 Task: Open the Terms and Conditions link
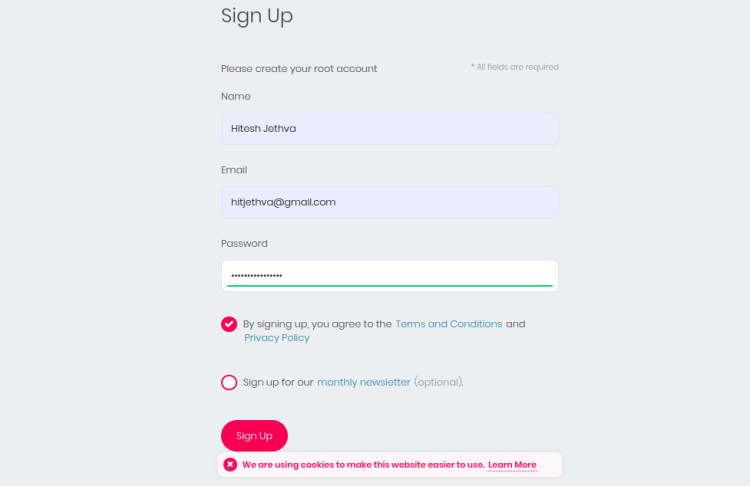click(x=449, y=324)
